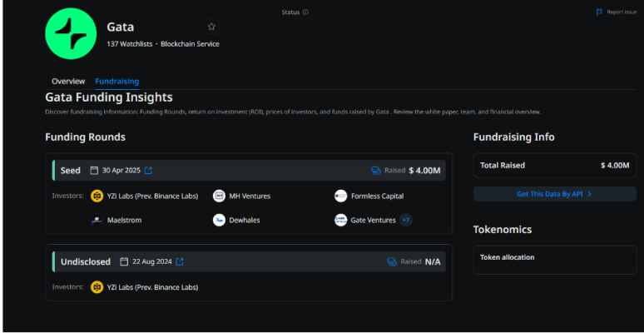The image size is (644, 333).
Task: Click the MH Ventures logo
Action: pyautogui.click(x=219, y=196)
